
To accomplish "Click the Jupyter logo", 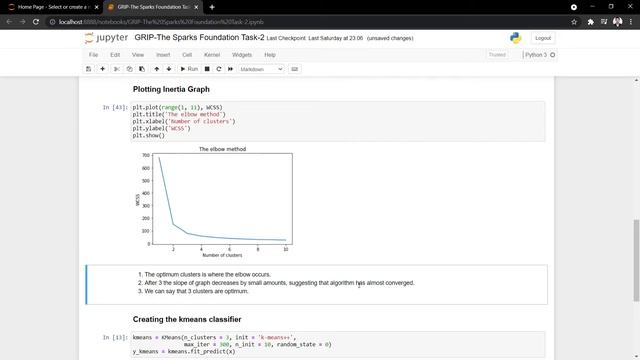I will coord(106,38).
